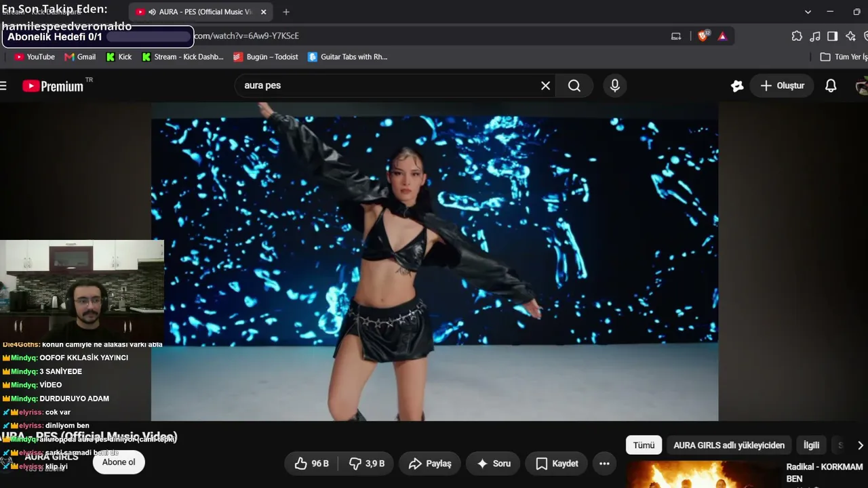Open the Bugün – Todoist bookmark

click(266, 57)
